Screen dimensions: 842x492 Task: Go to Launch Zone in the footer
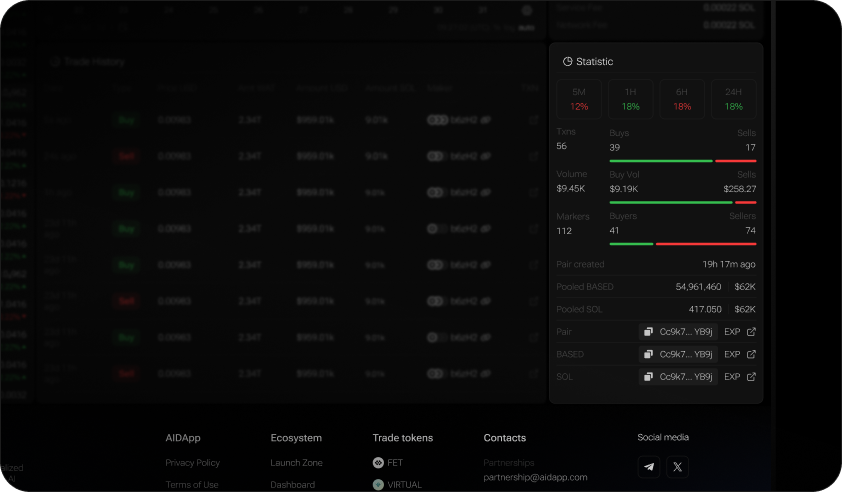[296, 463]
